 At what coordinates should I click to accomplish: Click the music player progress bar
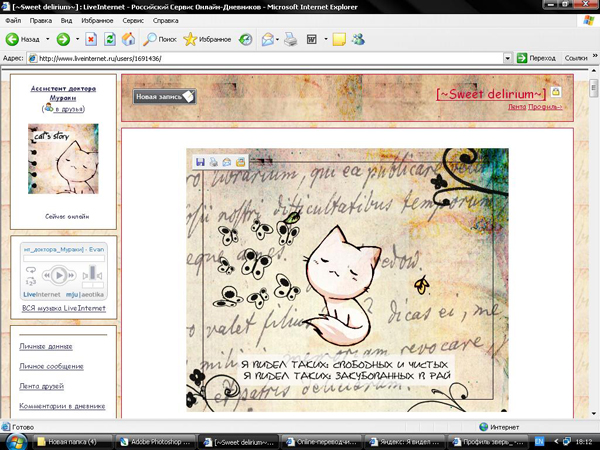[x=64, y=259]
